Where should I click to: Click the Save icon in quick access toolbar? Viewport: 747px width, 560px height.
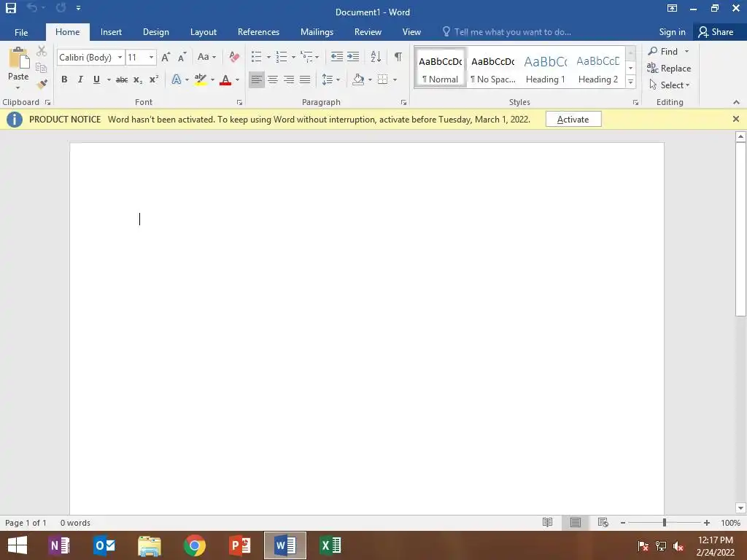pos(10,8)
